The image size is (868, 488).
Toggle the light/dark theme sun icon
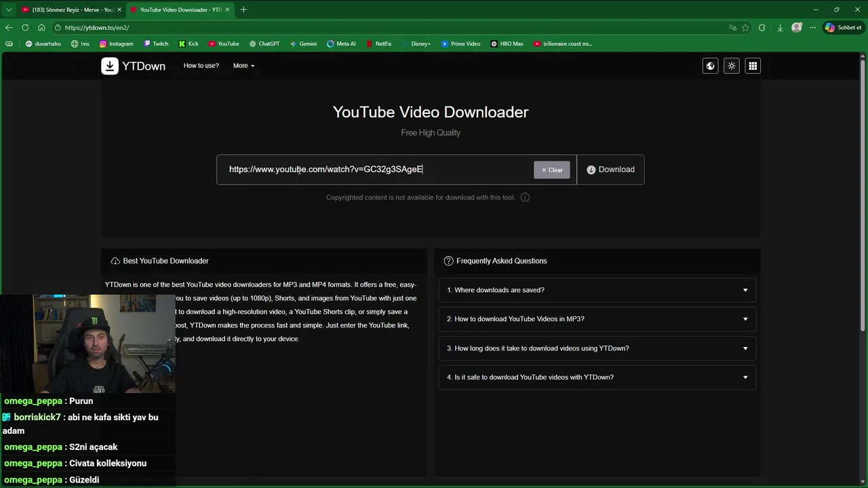[731, 66]
